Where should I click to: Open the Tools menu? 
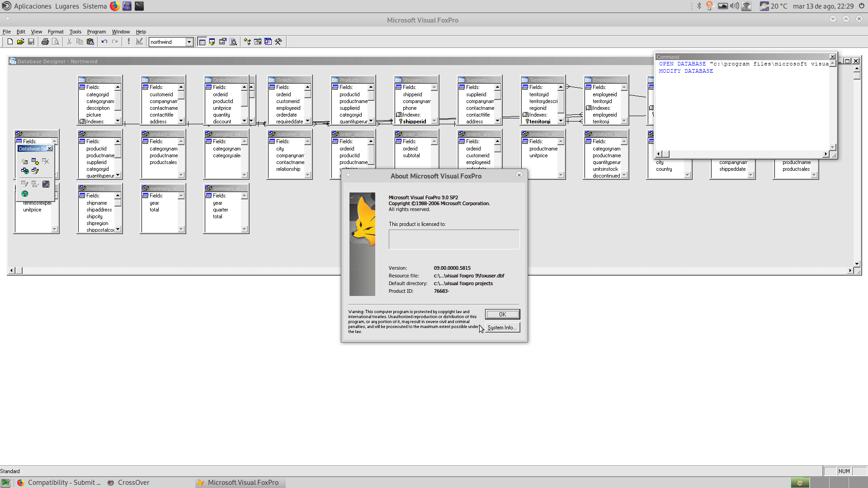tap(75, 32)
